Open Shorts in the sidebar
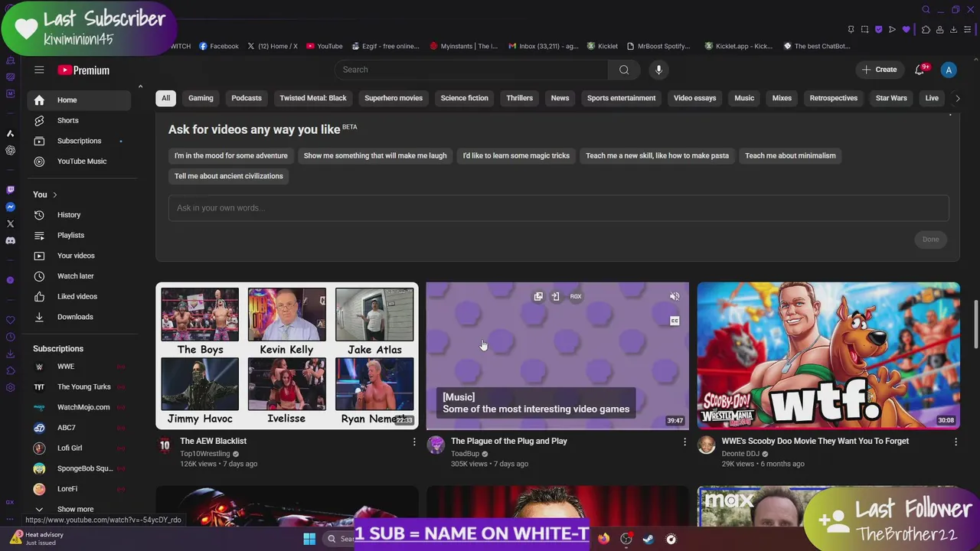 (80, 120)
